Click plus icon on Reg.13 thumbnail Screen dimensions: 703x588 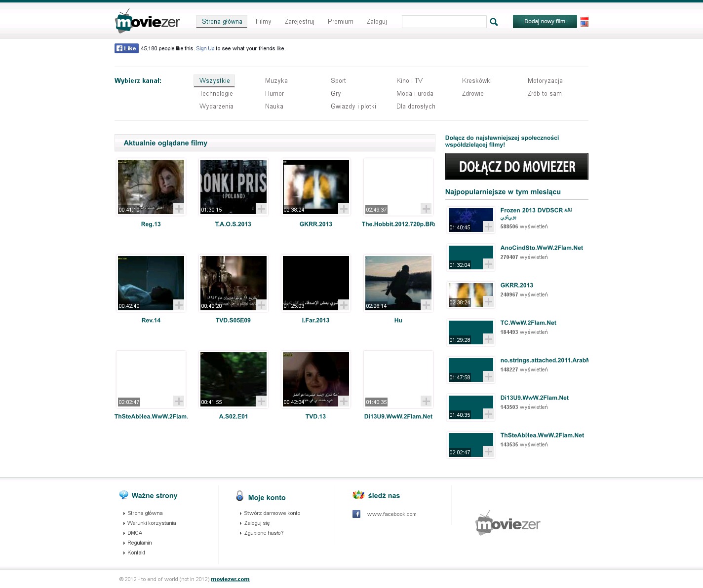click(x=179, y=209)
